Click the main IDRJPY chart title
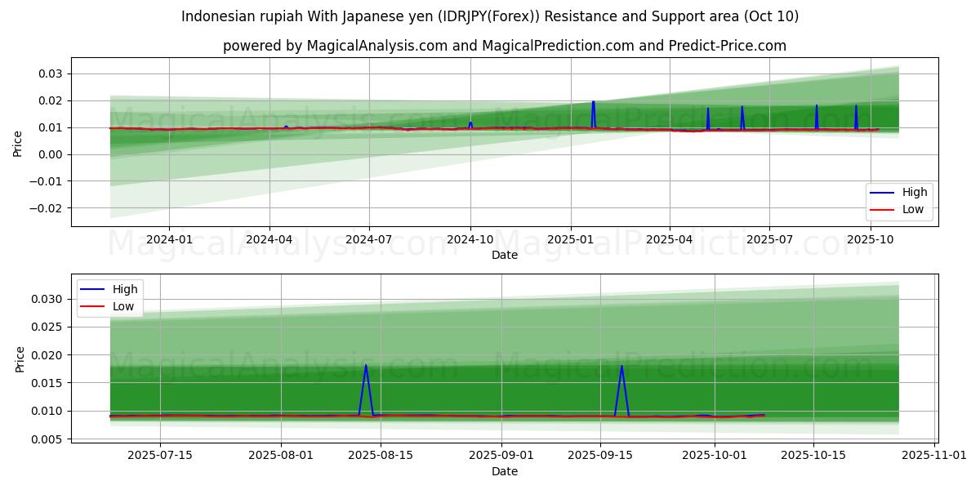This screenshot has width=980, height=490. point(490,16)
